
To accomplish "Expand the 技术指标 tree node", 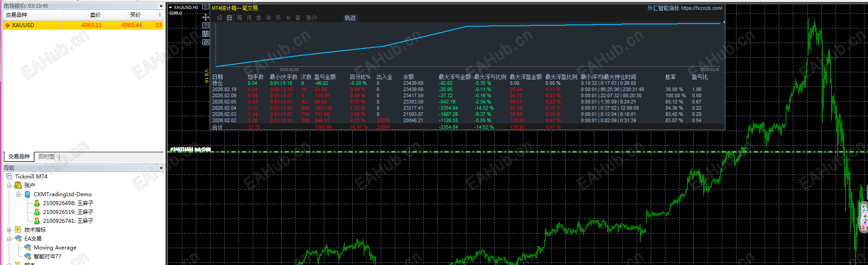I will 9,230.
